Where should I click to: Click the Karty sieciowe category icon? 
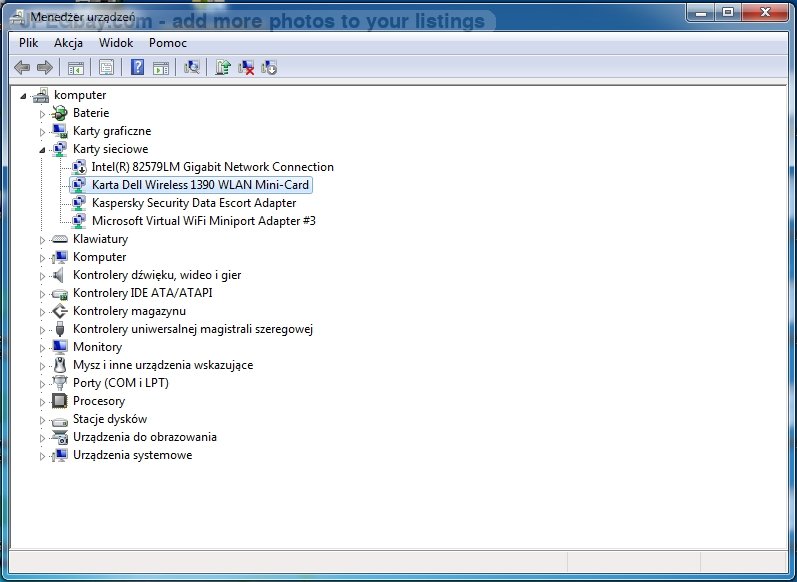(x=59, y=149)
